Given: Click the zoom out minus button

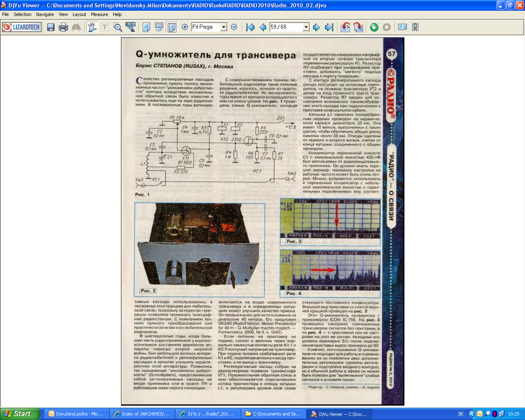Looking at the screenshot, I should 234,27.
